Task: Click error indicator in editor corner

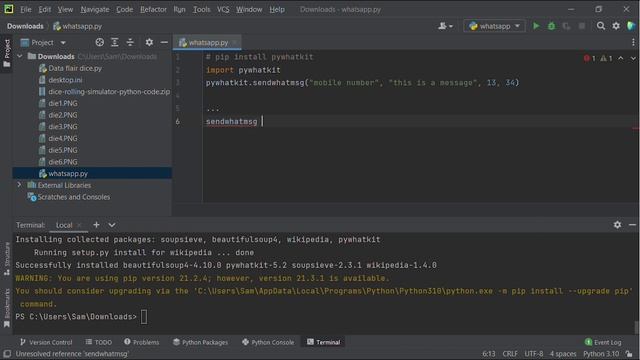Action: 589,58
